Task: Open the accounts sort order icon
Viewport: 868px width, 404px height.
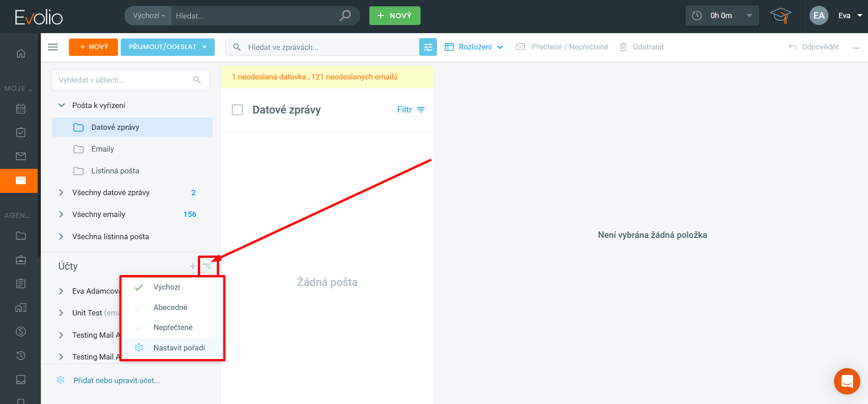Action: coord(207,266)
